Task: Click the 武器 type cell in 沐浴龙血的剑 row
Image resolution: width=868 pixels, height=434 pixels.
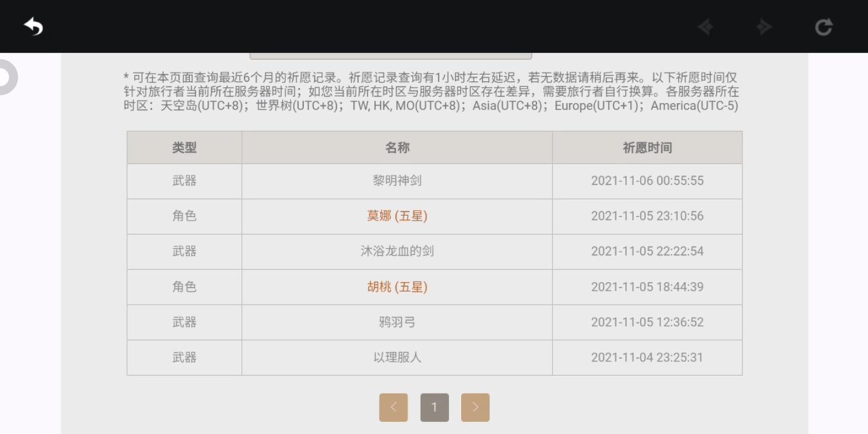Action: (x=184, y=251)
